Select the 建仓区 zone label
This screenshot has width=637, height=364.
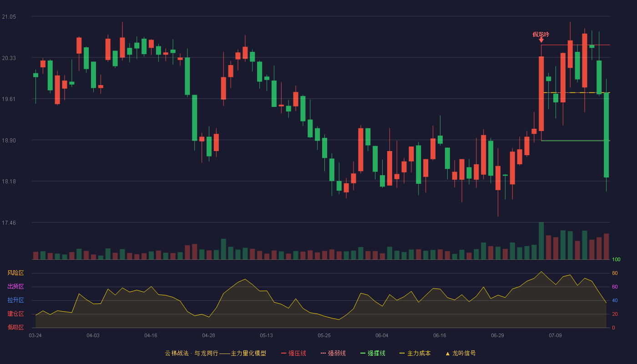tap(15, 314)
